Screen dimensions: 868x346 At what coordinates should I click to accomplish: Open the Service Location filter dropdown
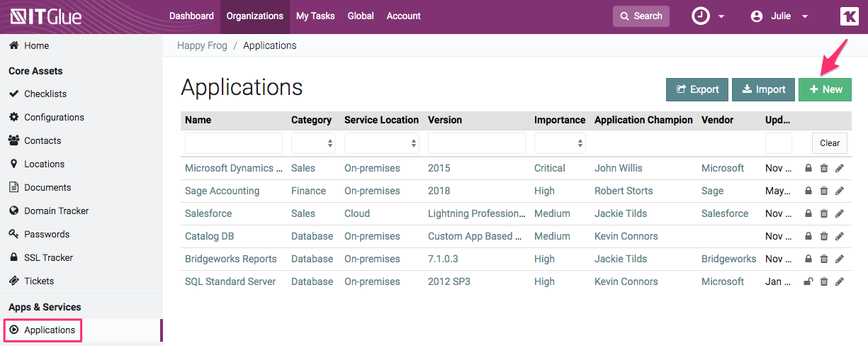pos(381,143)
